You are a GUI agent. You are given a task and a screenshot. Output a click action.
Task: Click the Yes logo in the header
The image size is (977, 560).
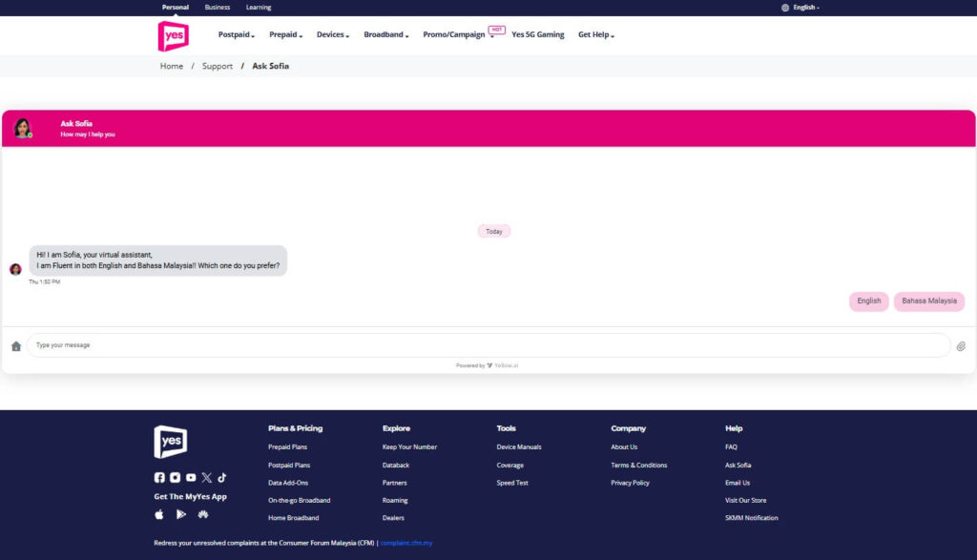point(173,35)
